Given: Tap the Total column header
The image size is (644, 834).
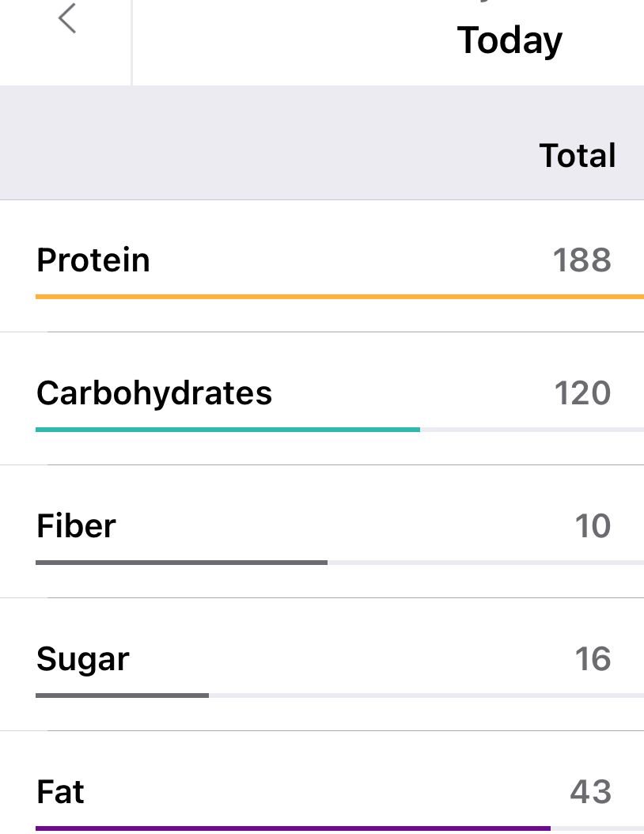Looking at the screenshot, I should coord(577,155).
